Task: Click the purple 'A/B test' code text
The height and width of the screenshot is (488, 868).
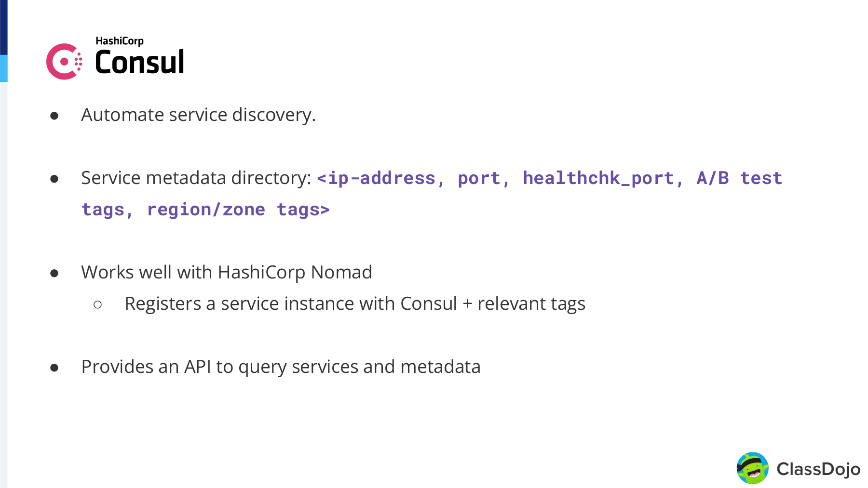Action: point(739,178)
